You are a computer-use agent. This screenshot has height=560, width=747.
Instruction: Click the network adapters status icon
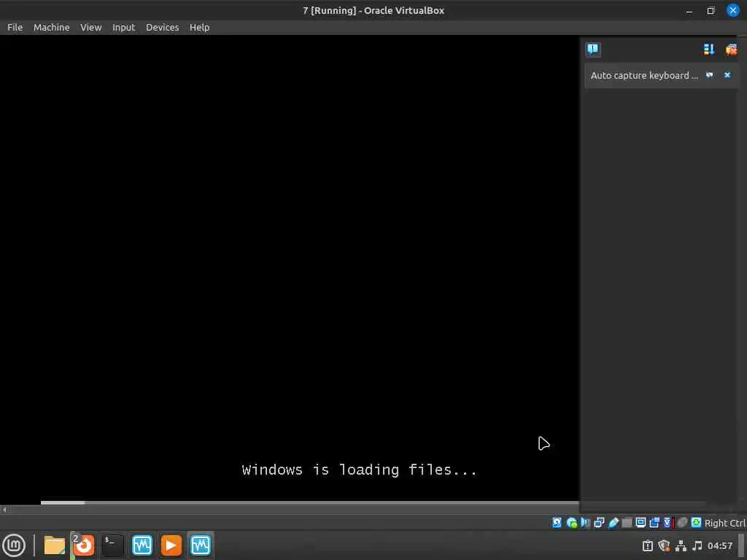pos(600,523)
